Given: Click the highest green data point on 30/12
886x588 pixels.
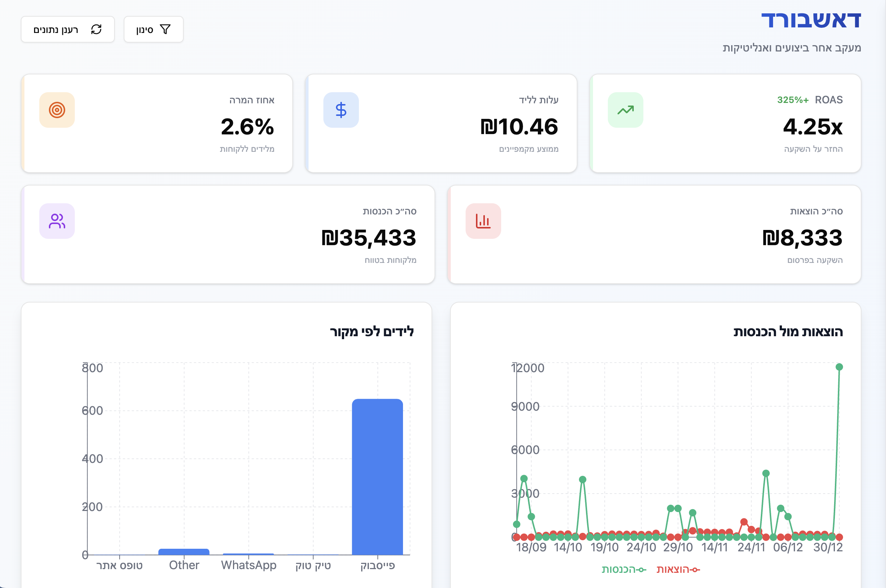Looking at the screenshot, I should [x=839, y=367].
